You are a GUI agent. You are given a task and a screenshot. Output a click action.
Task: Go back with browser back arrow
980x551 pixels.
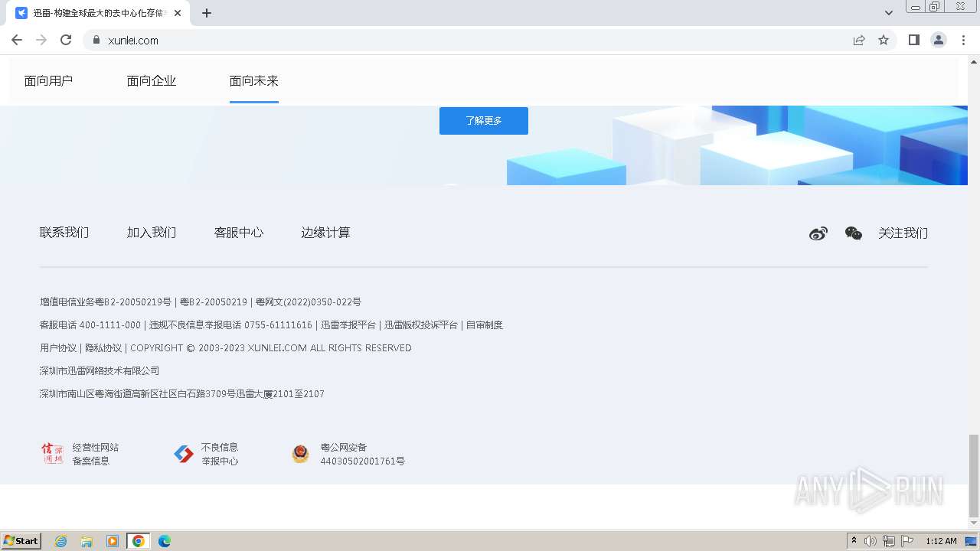(x=17, y=40)
